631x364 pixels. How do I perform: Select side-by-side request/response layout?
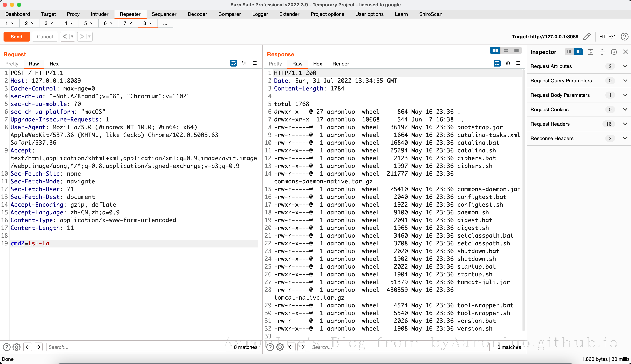point(495,51)
